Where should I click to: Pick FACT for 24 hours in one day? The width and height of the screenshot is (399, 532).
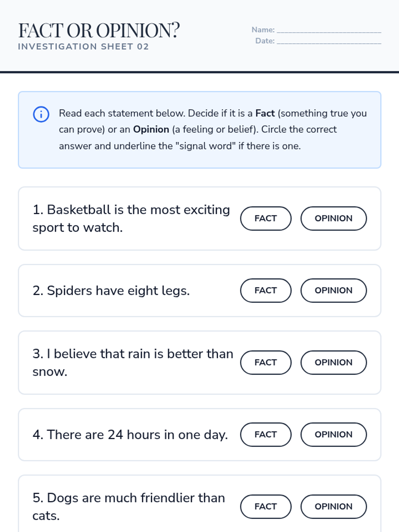pos(266,435)
